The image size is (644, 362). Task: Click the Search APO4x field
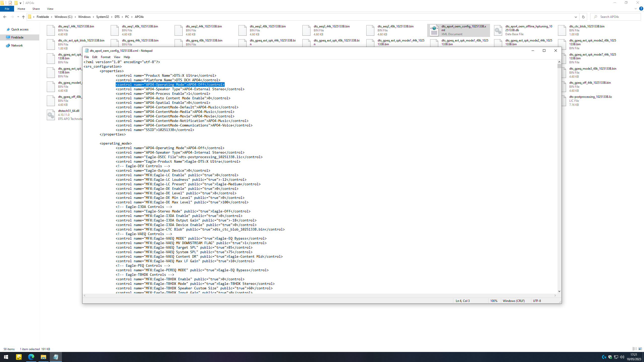[615, 17]
